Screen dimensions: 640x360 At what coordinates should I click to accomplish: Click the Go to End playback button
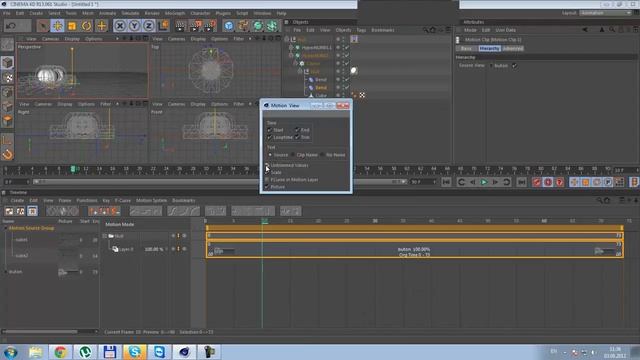pyautogui.click(x=522, y=182)
